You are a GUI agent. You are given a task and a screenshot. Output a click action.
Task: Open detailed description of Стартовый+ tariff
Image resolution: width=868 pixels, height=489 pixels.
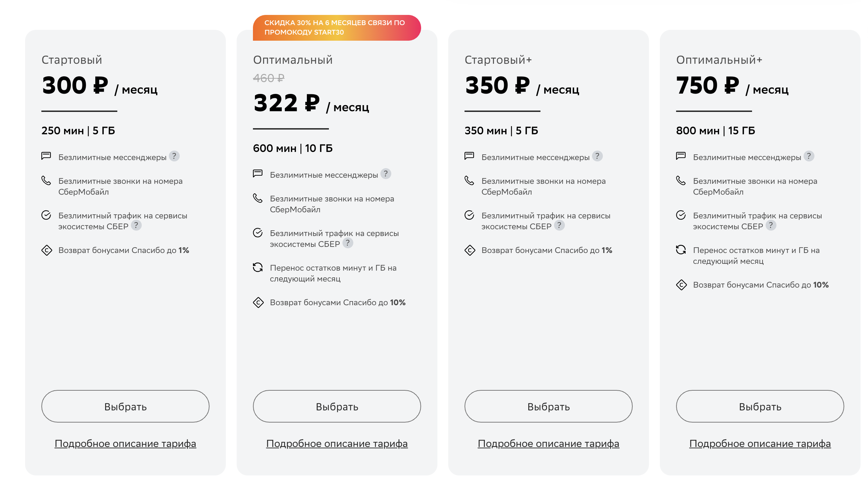tap(549, 443)
